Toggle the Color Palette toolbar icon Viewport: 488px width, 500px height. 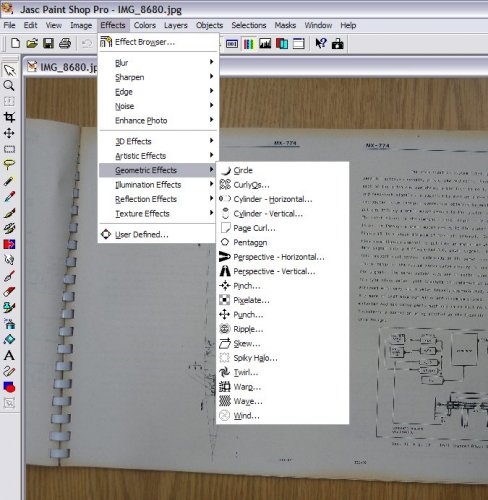(249, 44)
